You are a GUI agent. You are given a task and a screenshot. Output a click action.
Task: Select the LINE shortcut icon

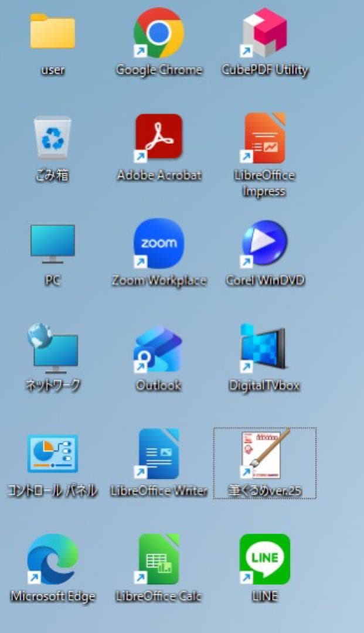coord(265,559)
